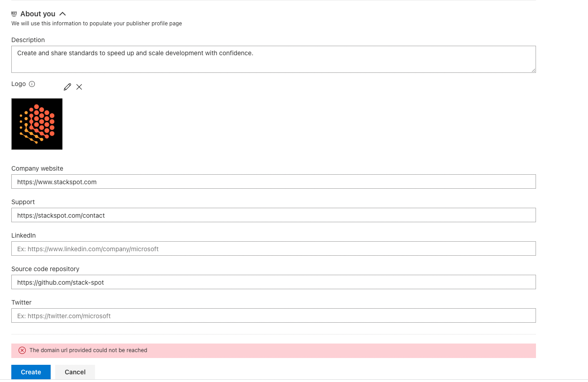
Task: Click the Company website input field
Action: tap(274, 181)
